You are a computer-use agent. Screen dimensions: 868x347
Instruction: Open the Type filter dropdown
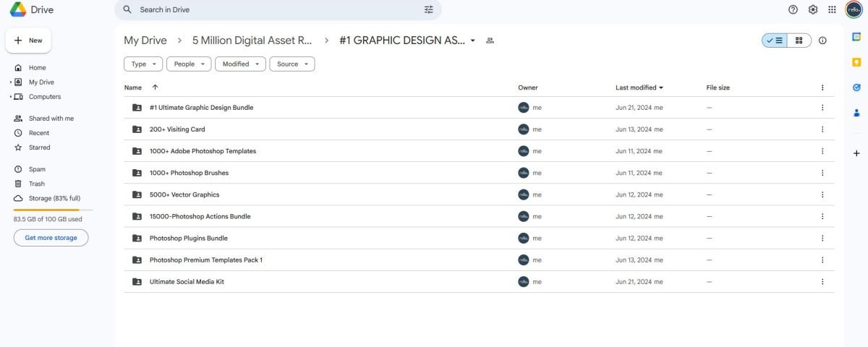(143, 64)
